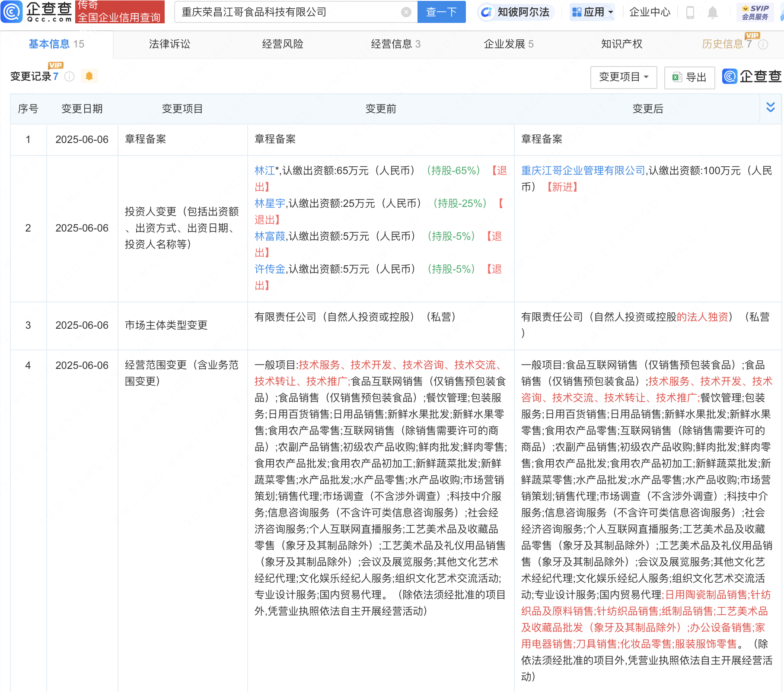
Task: Select the 知彼阿尔法 feature icon
Action: coord(515,12)
